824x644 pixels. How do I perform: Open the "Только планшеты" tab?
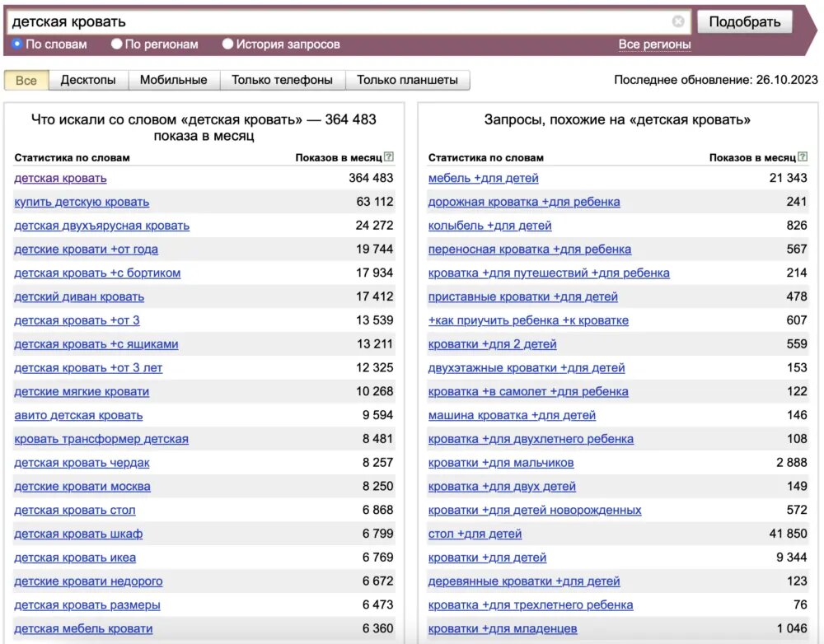(x=407, y=80)
